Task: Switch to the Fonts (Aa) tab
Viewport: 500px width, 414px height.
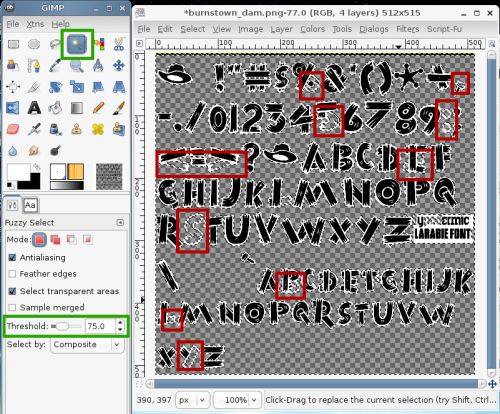Action: (x=30, y=205)
